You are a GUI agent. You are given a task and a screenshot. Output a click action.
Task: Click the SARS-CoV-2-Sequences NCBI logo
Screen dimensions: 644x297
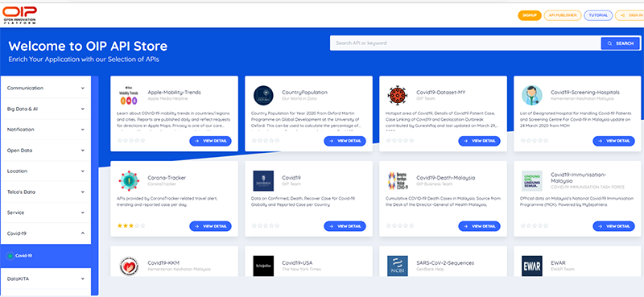[397, 266]
